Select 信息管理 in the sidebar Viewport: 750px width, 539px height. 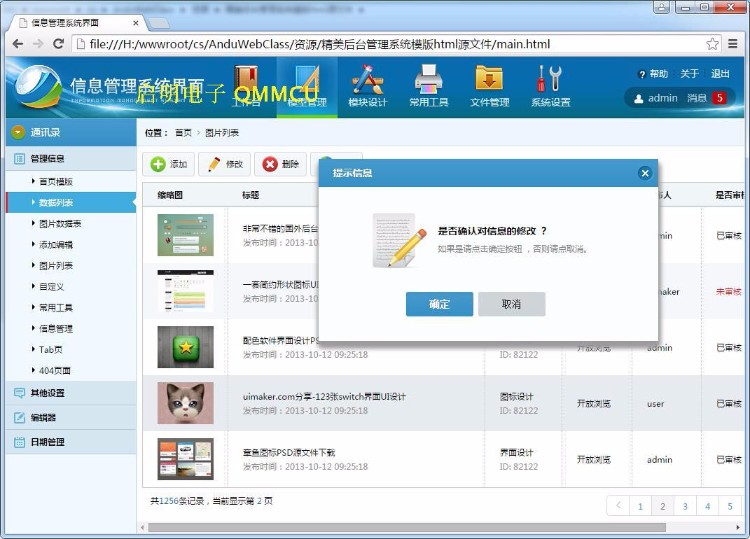(x=56, y=329)
